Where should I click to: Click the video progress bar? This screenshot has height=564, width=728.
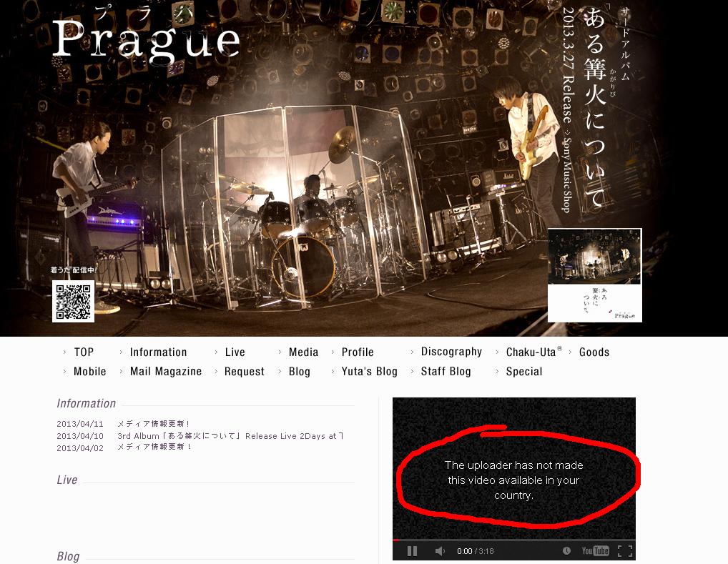coord(514,540)
